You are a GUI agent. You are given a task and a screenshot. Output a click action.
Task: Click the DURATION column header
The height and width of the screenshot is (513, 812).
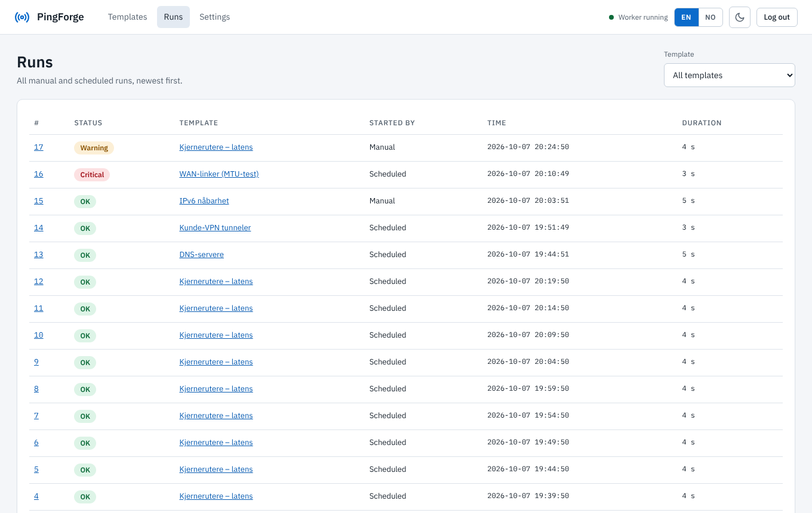tap(702, 123)
